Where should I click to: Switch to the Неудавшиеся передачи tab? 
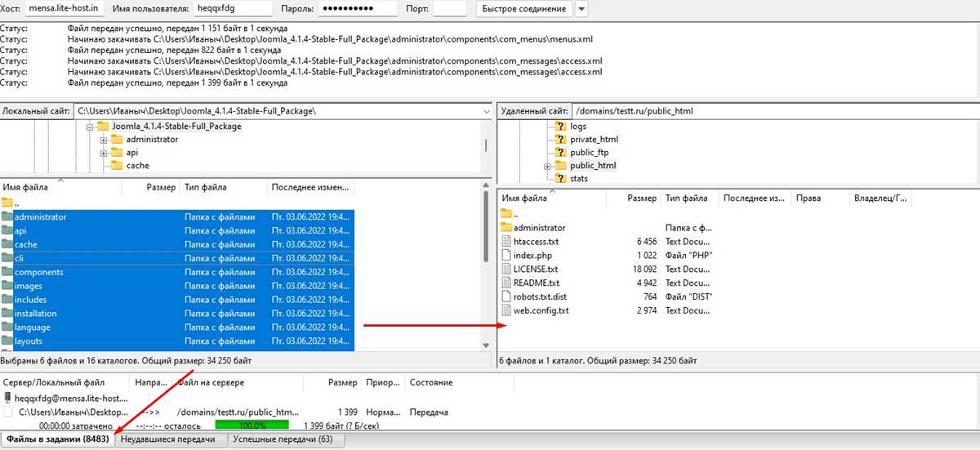tap(171, 440)
